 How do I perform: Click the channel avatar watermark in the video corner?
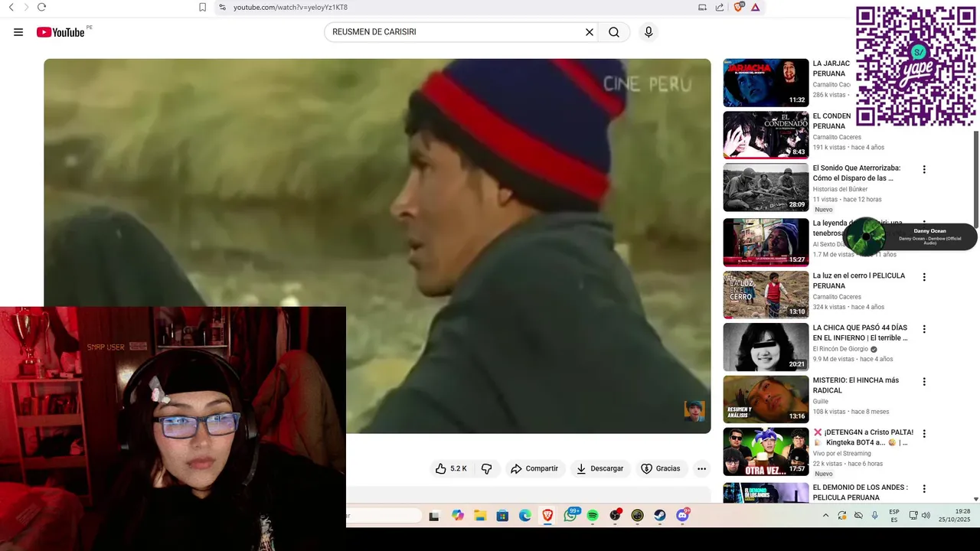tap(694, 411)
